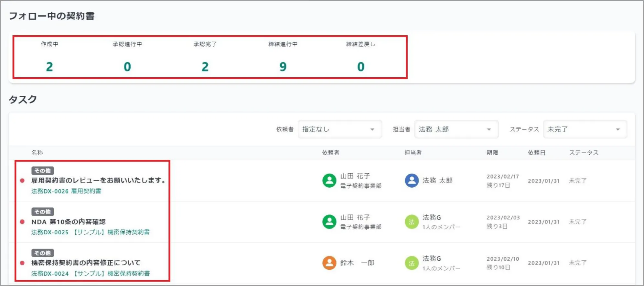Open the 依頼者 filter dropdown
Screen dimensions: 644x286
(339, 129)
